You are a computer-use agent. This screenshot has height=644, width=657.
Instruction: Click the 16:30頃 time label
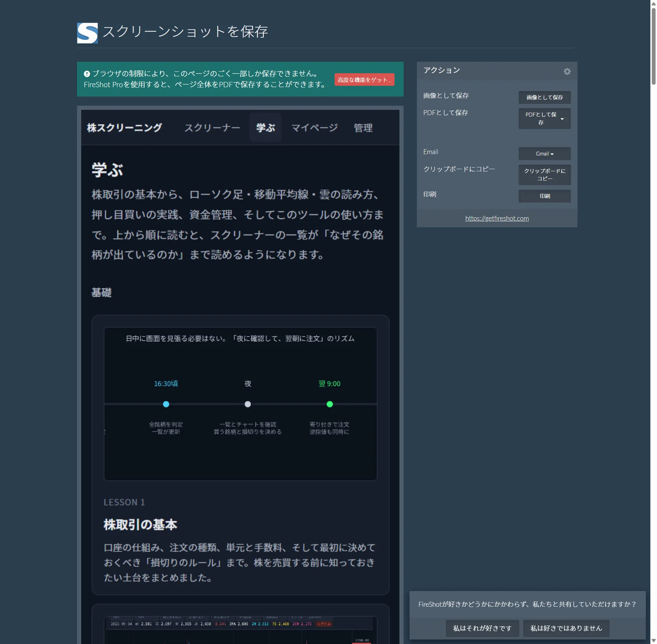(166, 384)
